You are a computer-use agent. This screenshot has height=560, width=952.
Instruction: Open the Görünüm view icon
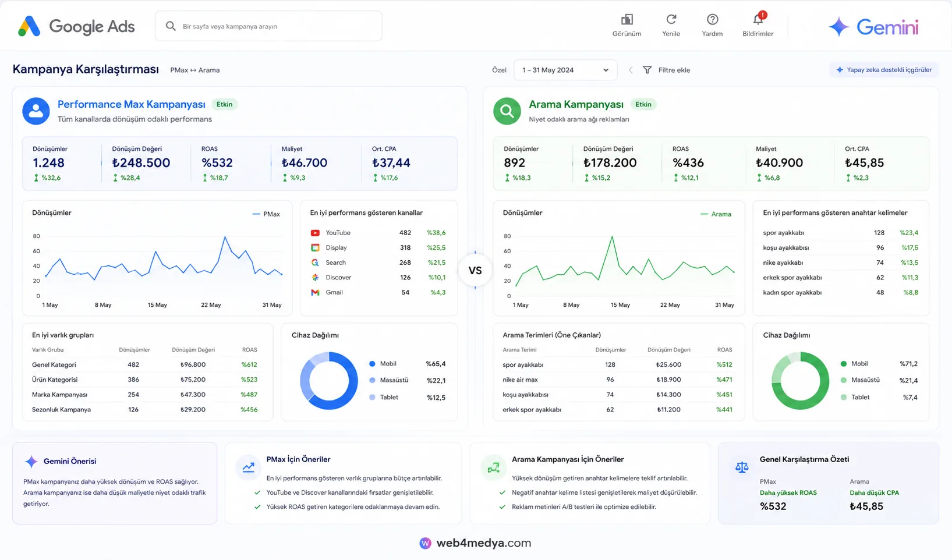tap(627, 20)
